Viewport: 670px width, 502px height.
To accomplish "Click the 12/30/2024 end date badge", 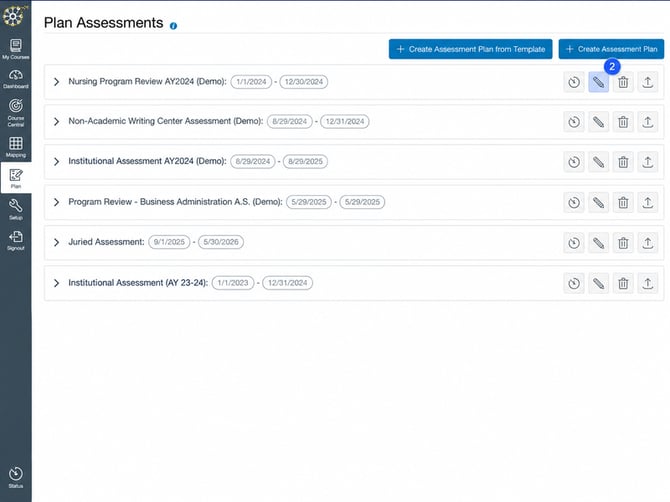I will tap(304, 82).
